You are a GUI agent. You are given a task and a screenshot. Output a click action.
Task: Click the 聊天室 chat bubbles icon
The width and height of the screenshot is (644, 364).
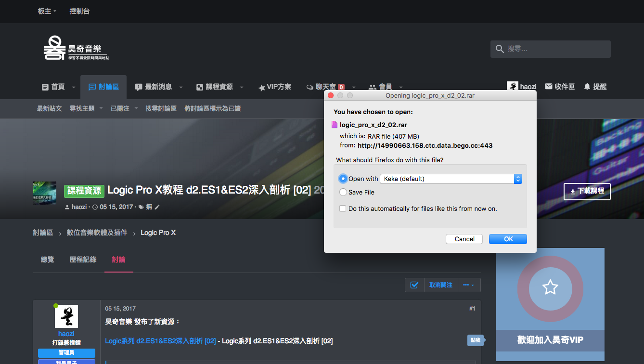310,88
